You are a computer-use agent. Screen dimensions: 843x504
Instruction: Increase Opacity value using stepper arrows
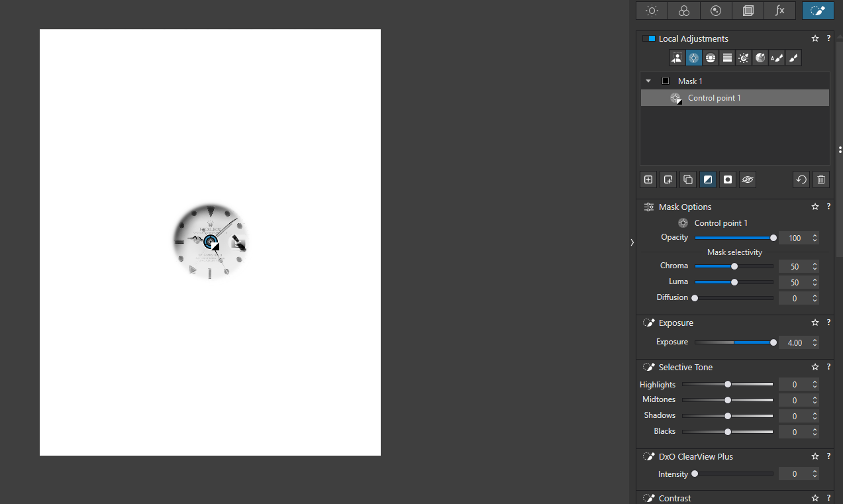pyautogui.click(x=815, y=235)
